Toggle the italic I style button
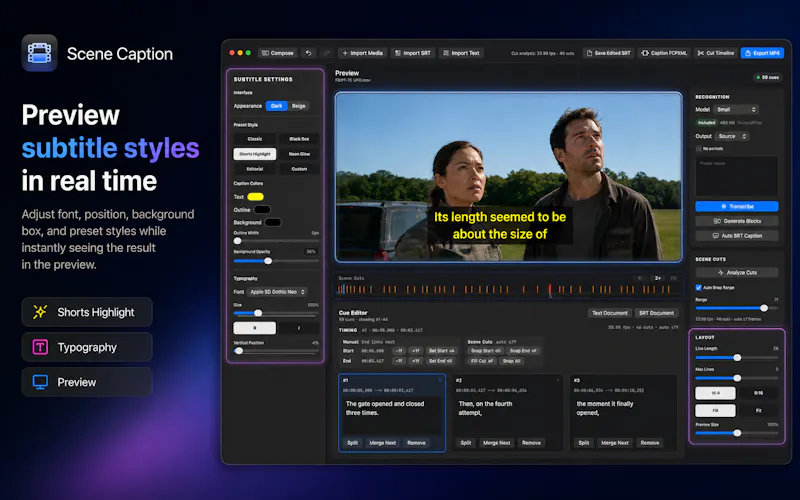 (299, 328)
